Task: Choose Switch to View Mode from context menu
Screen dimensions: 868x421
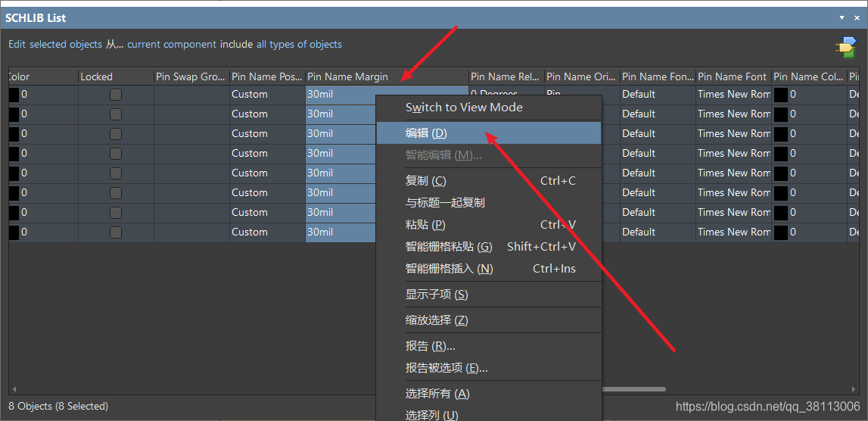Action: (x=464, y=108)
